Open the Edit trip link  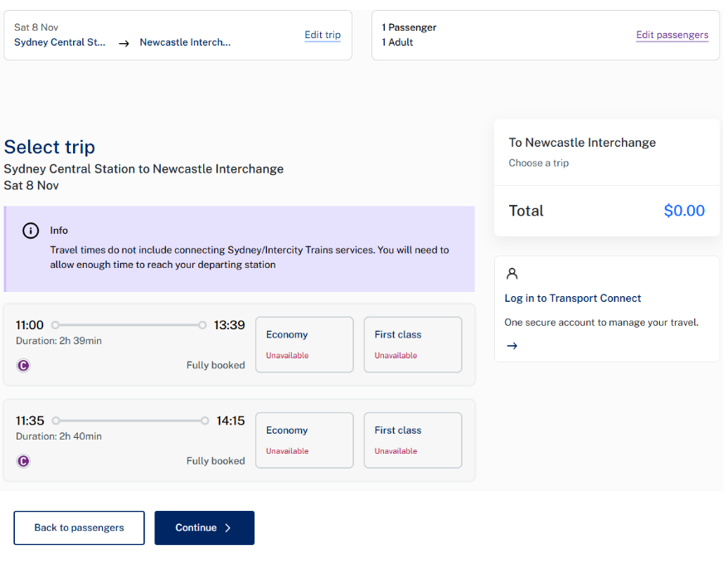tap(323, 35)
